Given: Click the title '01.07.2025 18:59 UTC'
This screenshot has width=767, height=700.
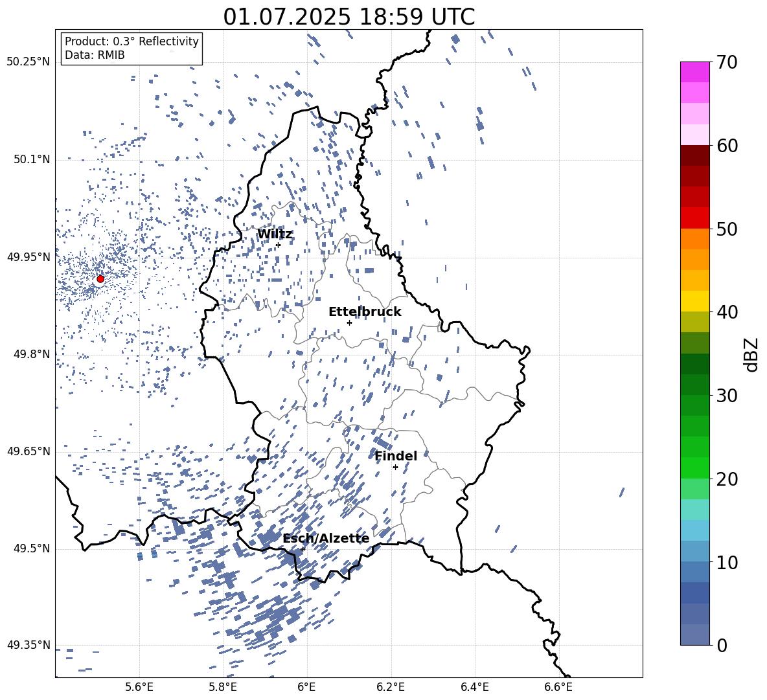Looking at the screenshot, I should (349, 17).
